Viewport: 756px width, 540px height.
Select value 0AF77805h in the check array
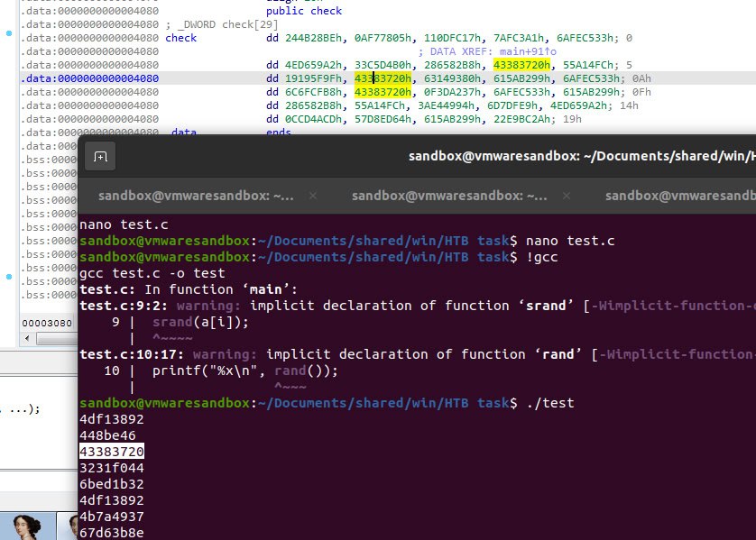point(383,38)
